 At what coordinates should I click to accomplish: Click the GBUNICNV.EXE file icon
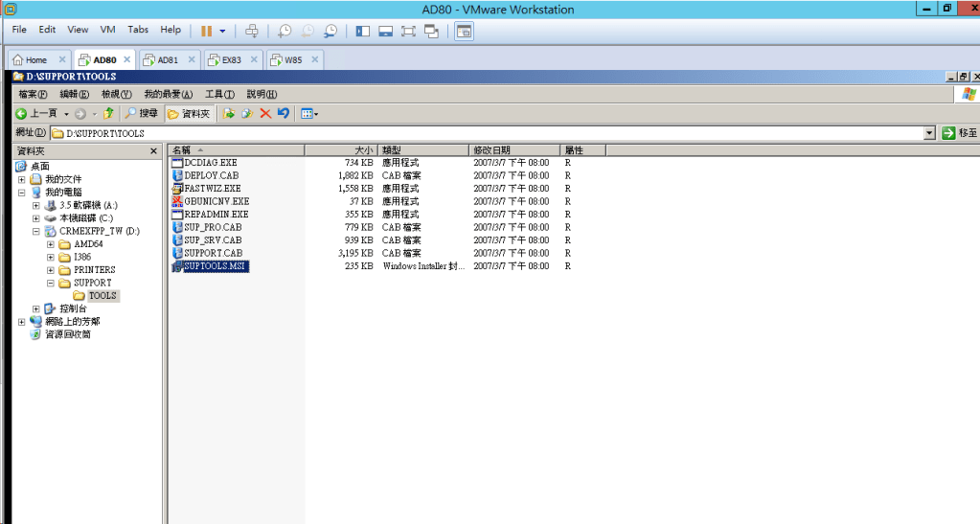[x=177, y=201]
